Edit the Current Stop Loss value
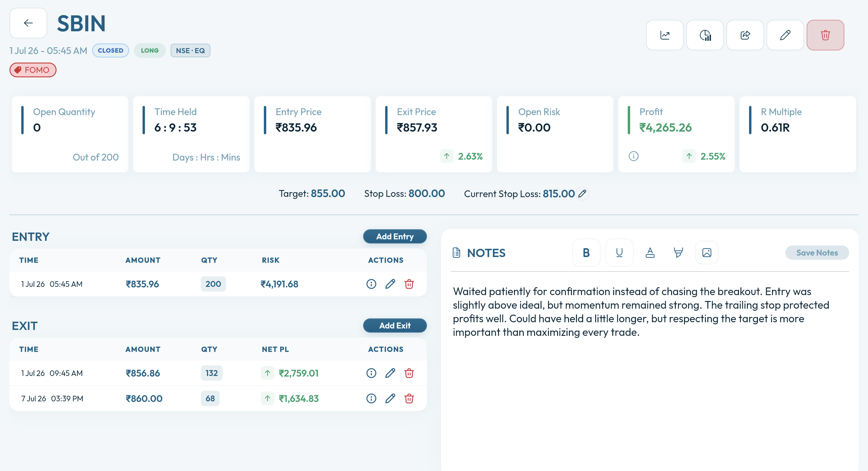The image size is (868, 471). pos(582,194)
